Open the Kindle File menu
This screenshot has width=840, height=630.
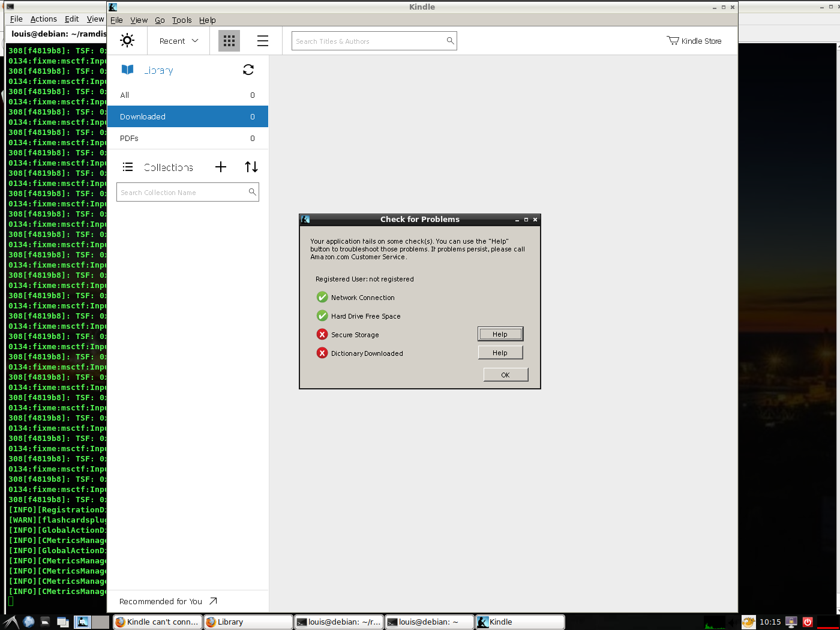tap(116, 20)
